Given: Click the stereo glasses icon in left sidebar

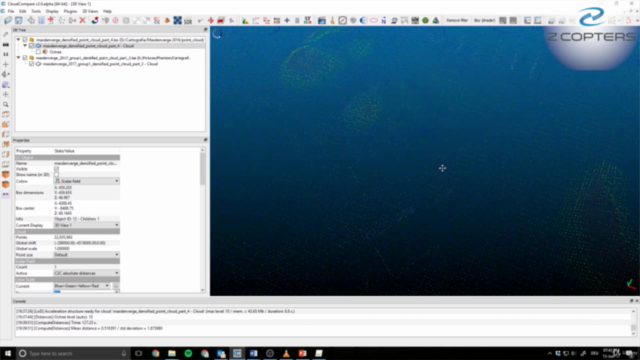Looking at the screenshot, I should [6, 195].
